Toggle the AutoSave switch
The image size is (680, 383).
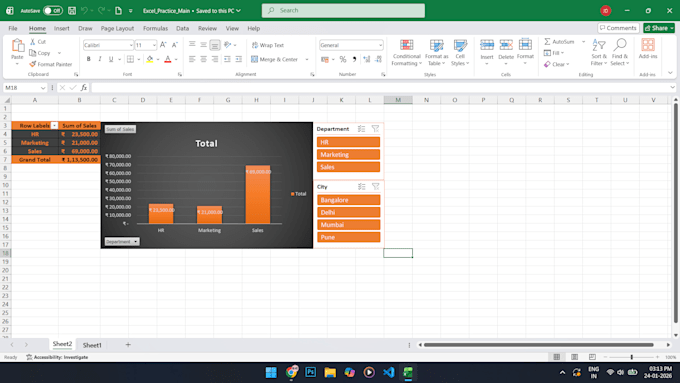tap(53, 10)
